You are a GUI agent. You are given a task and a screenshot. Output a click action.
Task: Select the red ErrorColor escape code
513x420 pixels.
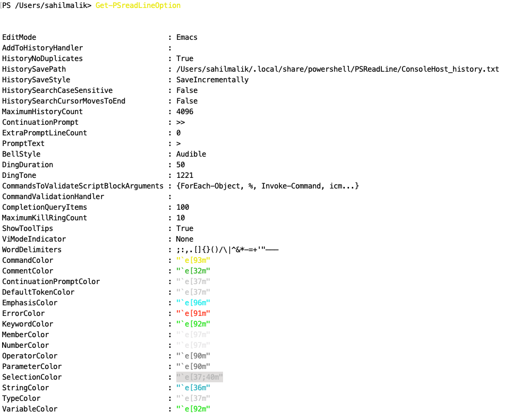coord(194,313)
